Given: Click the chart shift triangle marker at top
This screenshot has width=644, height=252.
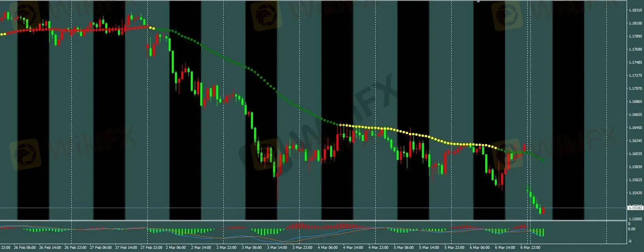Looking at the screenshot, I should point(478,2).
